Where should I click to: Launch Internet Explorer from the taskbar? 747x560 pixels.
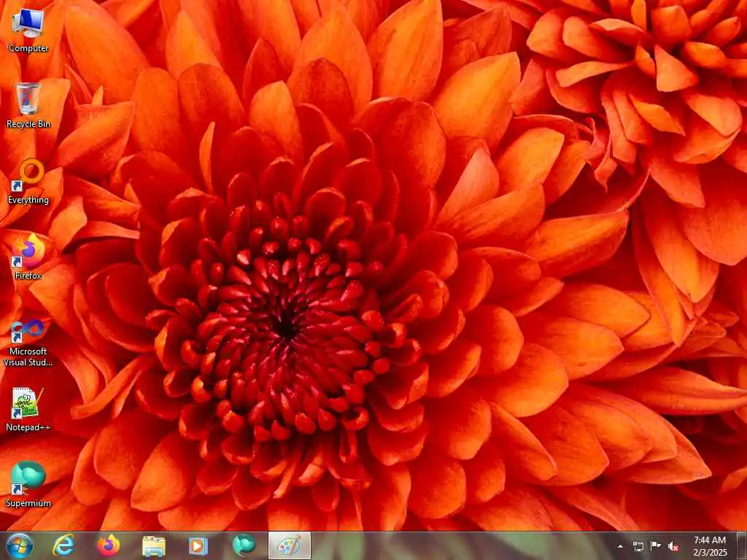click(63, 545)
